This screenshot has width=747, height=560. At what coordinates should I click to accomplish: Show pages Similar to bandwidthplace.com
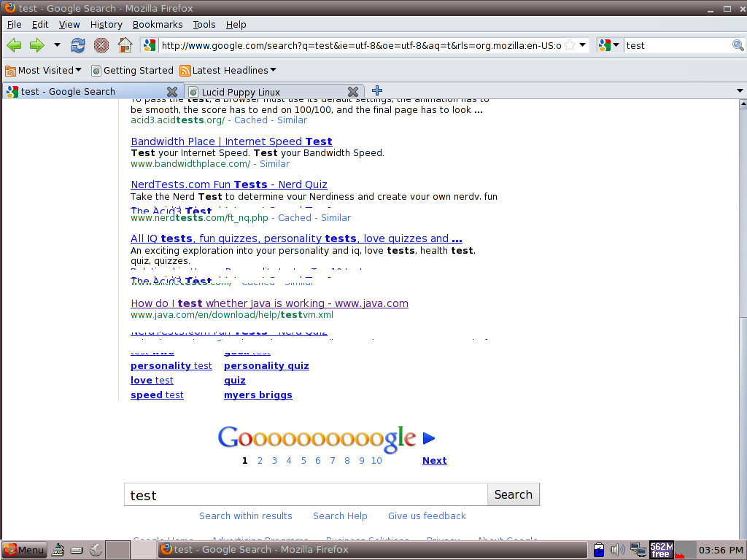tap(274, 164)
